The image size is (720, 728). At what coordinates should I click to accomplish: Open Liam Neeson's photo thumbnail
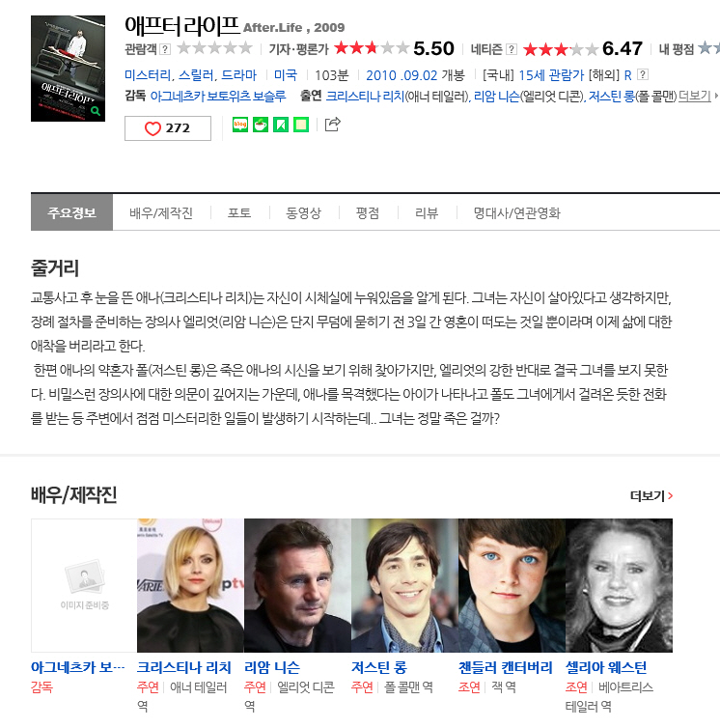pos(297,585)
